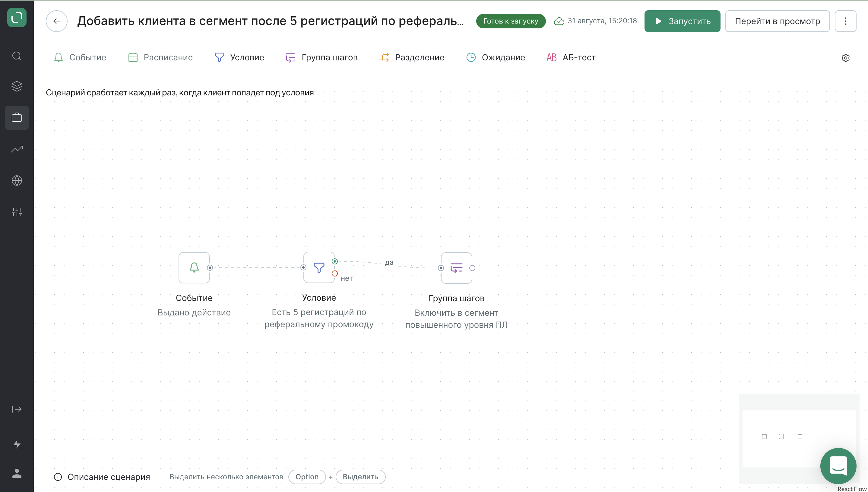868x492 pixels.
Task: Click 'Включить в сегмент повышенного уровня ПЛ' text
Action: [x=456, y=319]
